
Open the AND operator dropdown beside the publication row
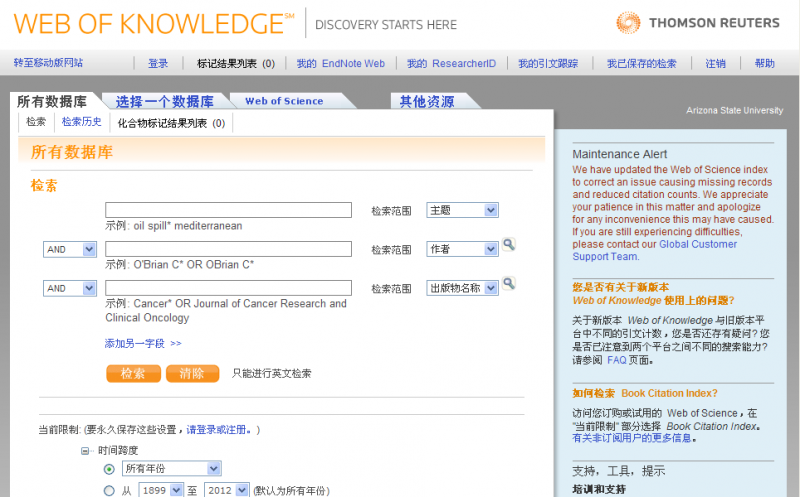(70, 288)
